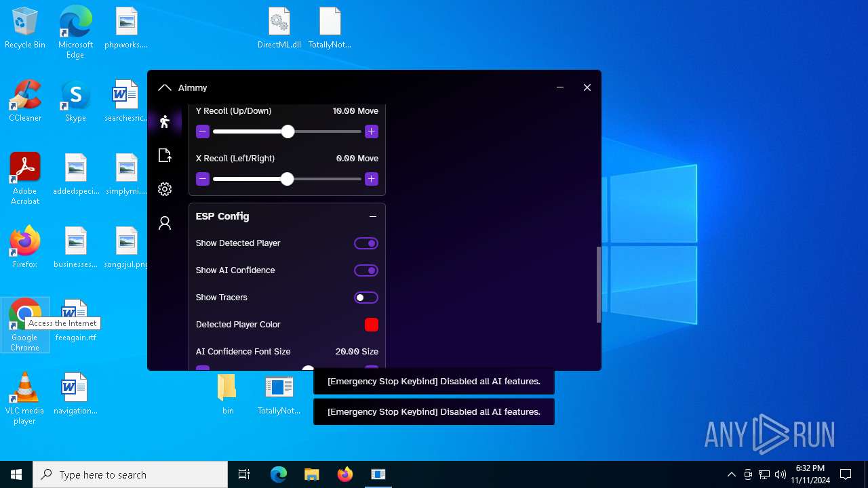Viewport: 868px width, 488px height.
Task: Open the Aim menu running-person sidebar icon
Action: [x=165, y=121]
